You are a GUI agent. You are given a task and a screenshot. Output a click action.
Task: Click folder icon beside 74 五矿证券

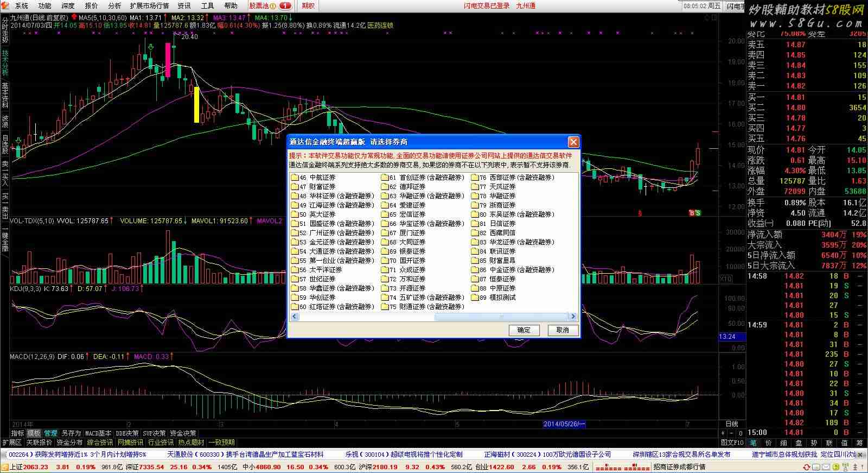(385, 298)
